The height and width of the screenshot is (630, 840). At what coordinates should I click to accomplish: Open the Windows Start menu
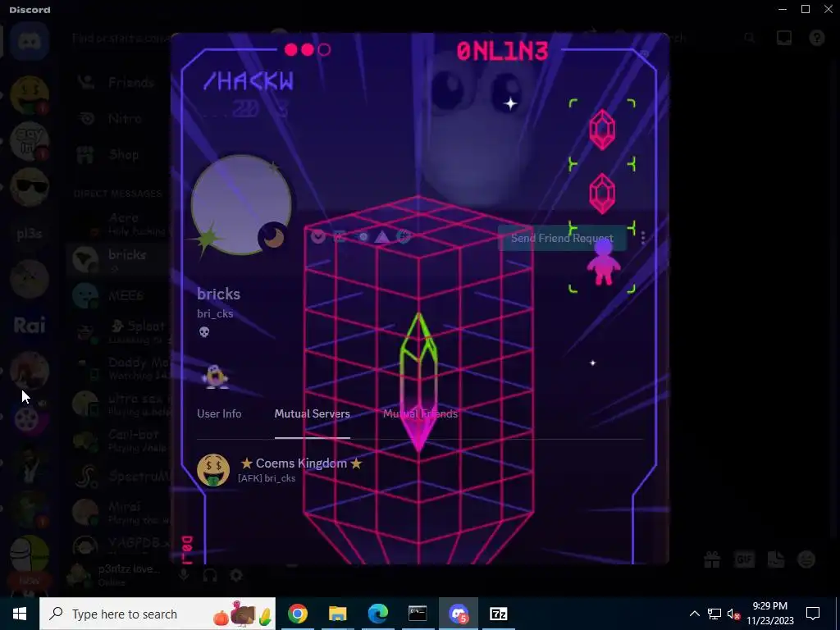pos(20,614)
